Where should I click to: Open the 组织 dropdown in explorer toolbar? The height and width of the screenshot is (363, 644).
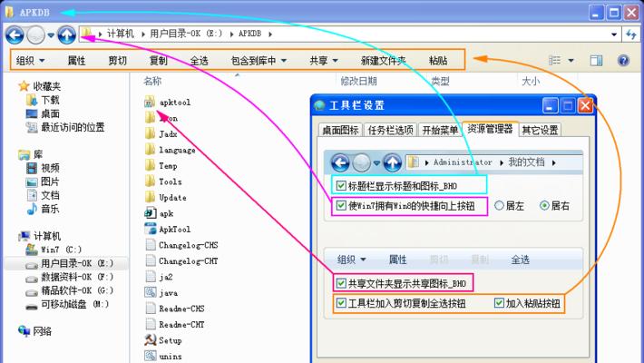tap(31, 61)
